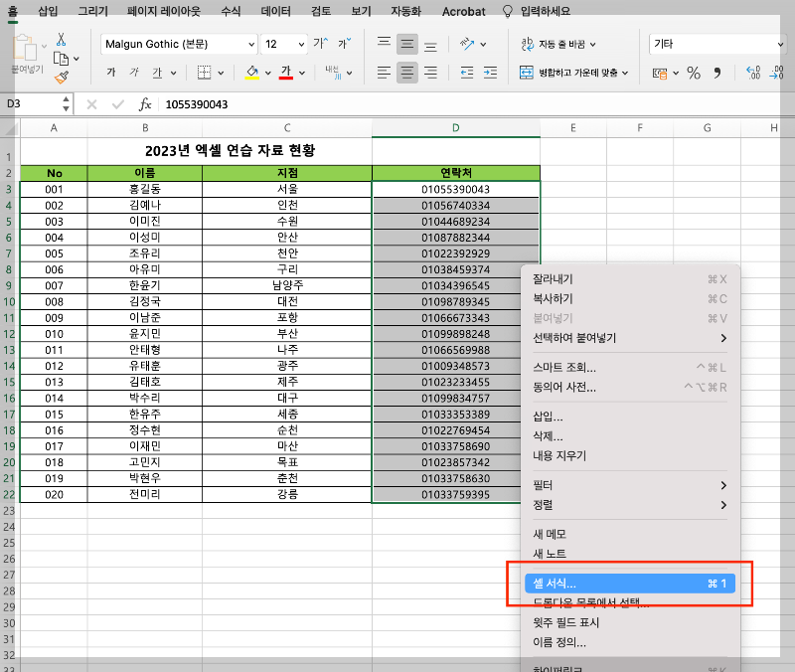
Task: Click the Cut scissors icon
Action: click(61, 41)
